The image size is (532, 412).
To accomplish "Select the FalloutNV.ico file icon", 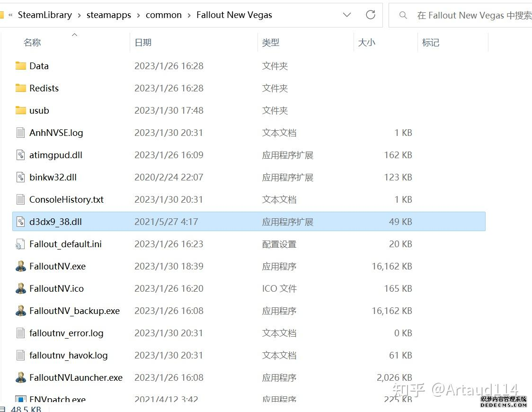I will pyautogui.click(x=21, y=288).
